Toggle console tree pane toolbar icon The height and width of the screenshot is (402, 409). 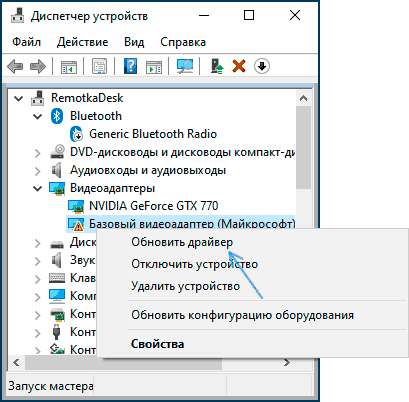(69, 66)
